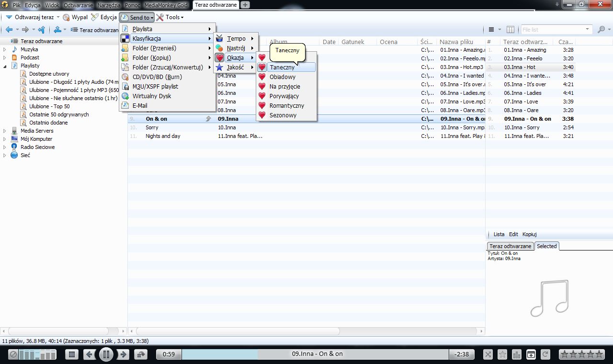Viewport: 613px width, 364px height.
Task: Toggle shuffle crossed-arrows icon in player
Action: point(488,354)
